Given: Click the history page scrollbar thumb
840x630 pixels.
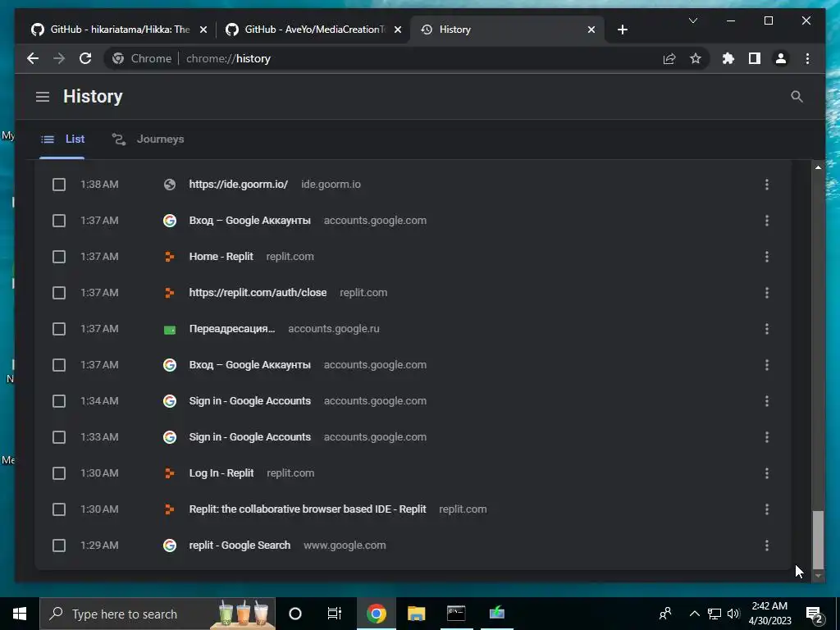Looking at the screenshot, I should click(x=818, y=539).
